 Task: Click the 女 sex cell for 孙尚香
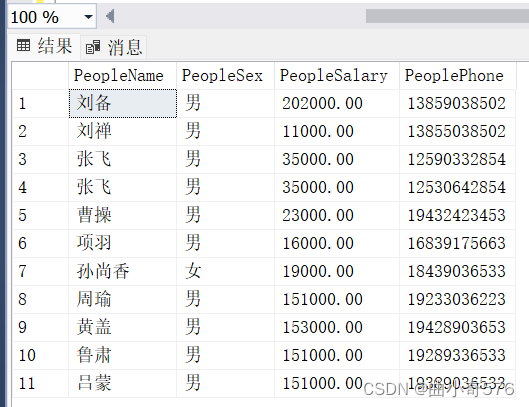click(225, 272)
